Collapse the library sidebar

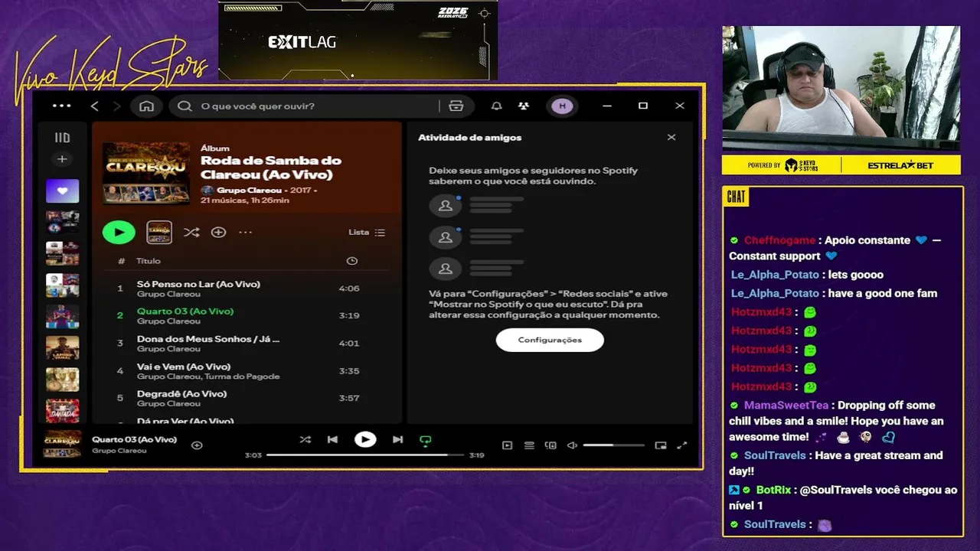tap(62, 138)
